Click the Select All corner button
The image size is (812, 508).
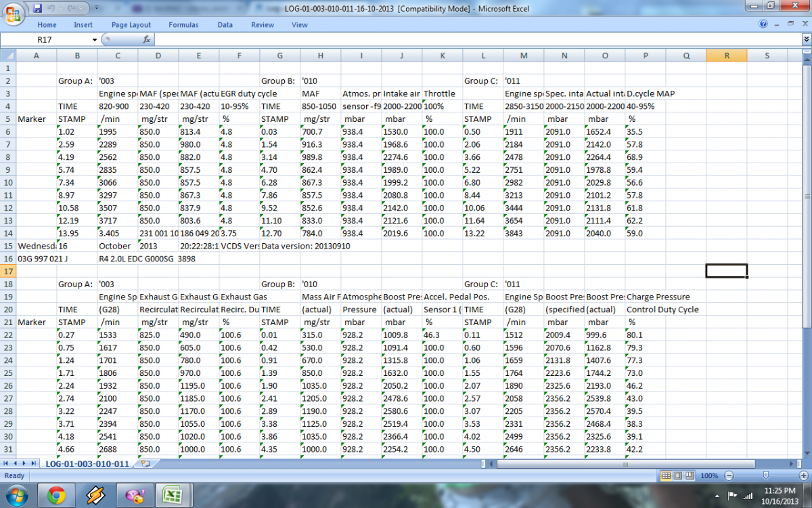point(7,56)
